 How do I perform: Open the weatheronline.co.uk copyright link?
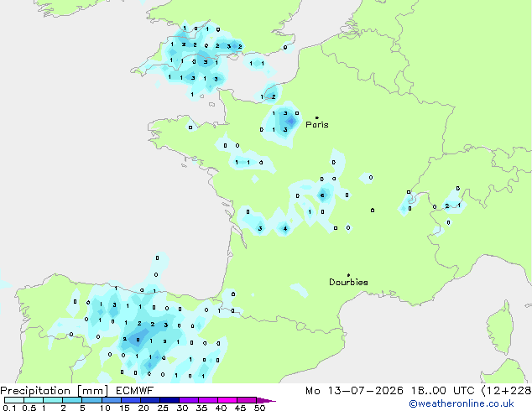click(461, 404)
